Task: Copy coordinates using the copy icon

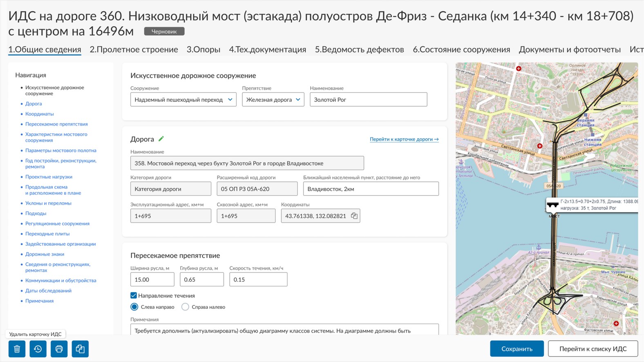Action: click(354, 216)
